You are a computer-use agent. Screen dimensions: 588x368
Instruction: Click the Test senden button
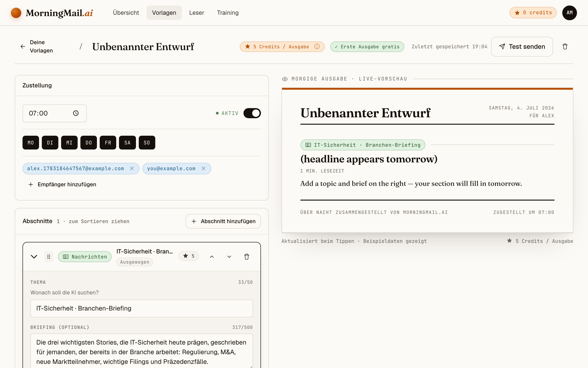point(522,46)
